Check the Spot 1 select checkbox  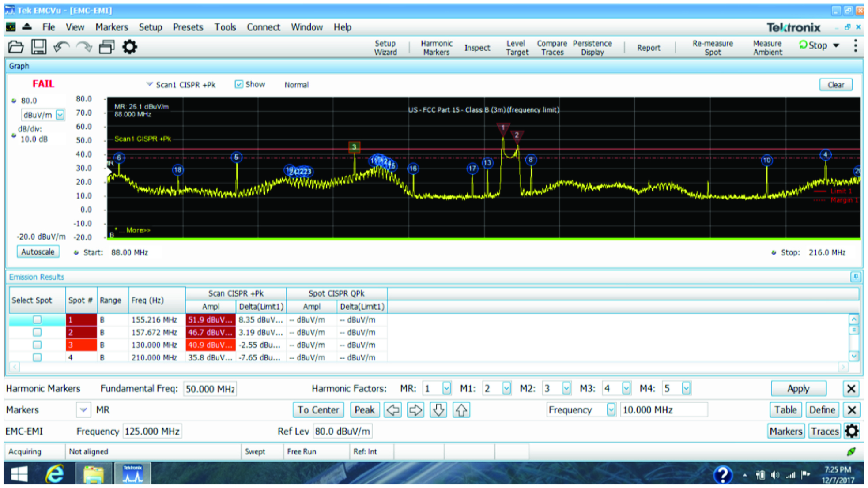(x=37, y=319)
